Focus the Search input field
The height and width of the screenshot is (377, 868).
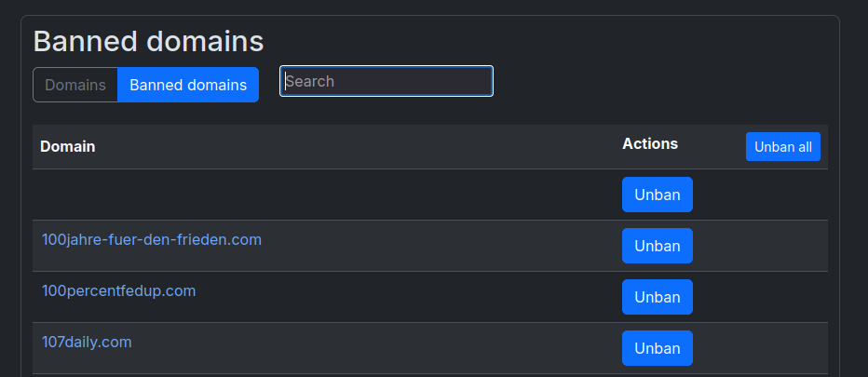387,81
